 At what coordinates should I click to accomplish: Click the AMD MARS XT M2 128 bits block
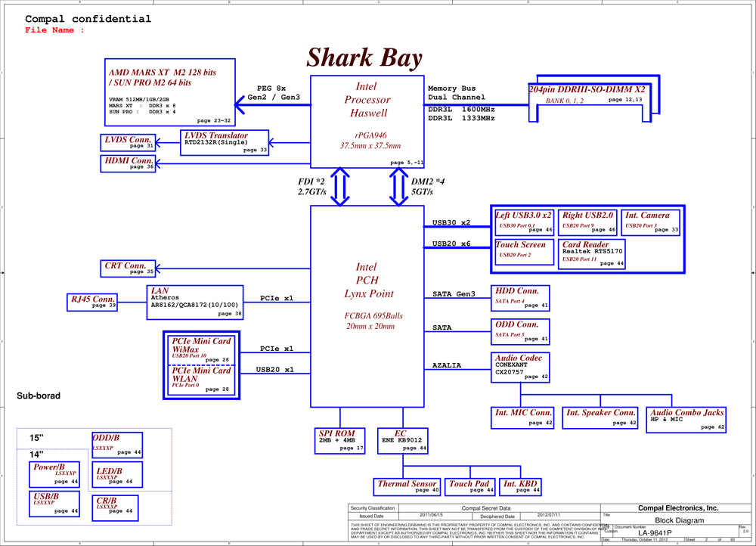coord(170,92)
